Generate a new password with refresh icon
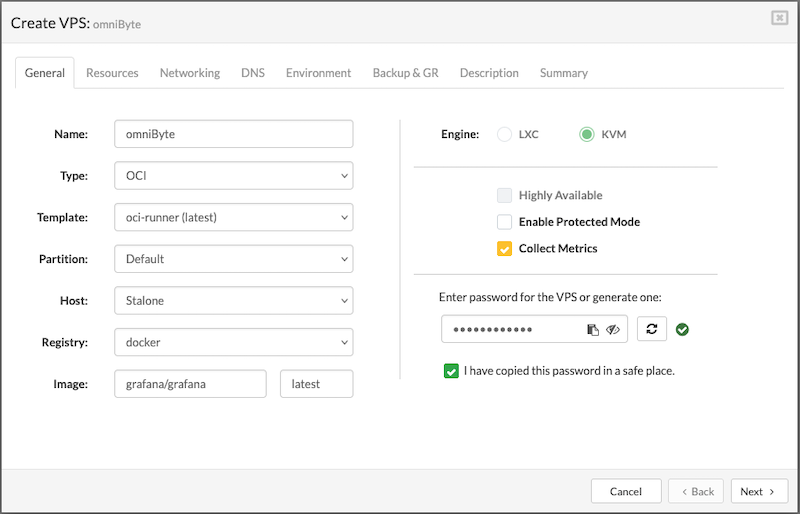Viewport: 800px width, 514px height. point(651,329)
